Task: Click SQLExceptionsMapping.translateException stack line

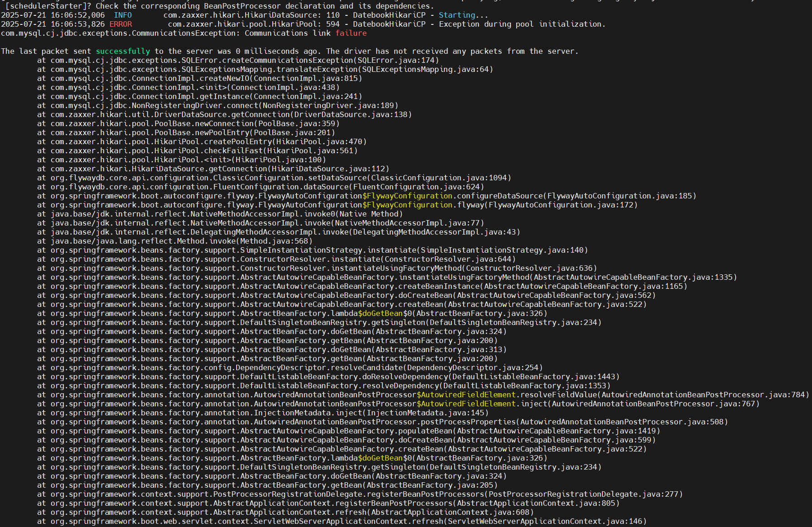Action: 265,70
